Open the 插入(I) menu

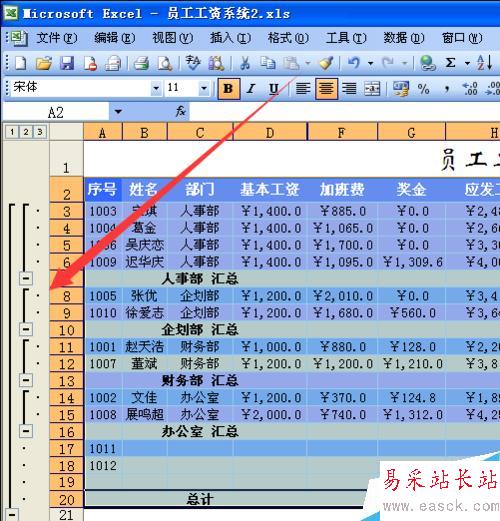(231, 38)
